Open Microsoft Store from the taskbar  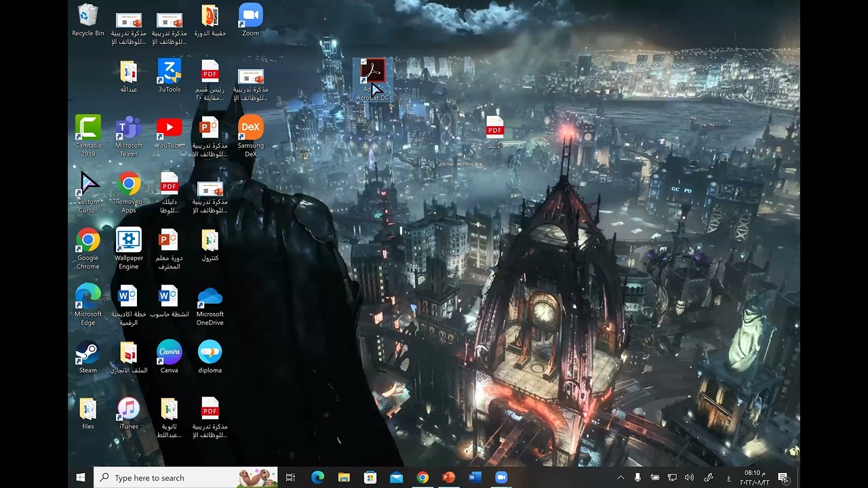(x=370, y=478)
